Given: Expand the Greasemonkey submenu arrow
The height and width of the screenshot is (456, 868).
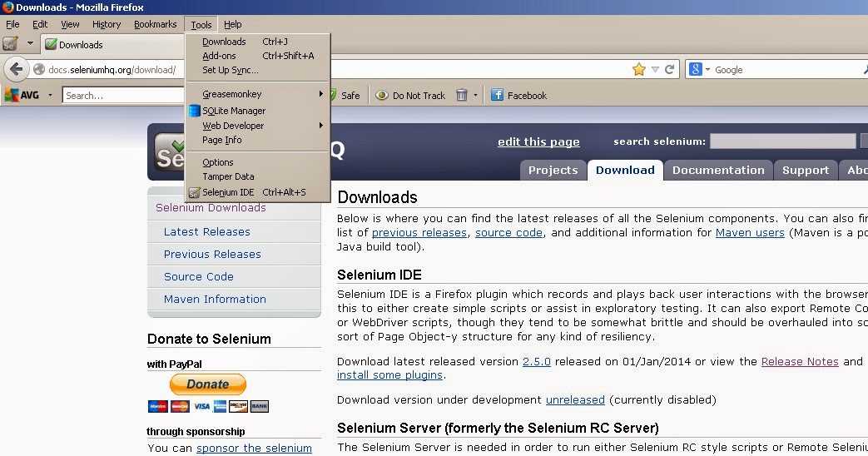Looking at the screenshot, I should (x=320, y=94).
